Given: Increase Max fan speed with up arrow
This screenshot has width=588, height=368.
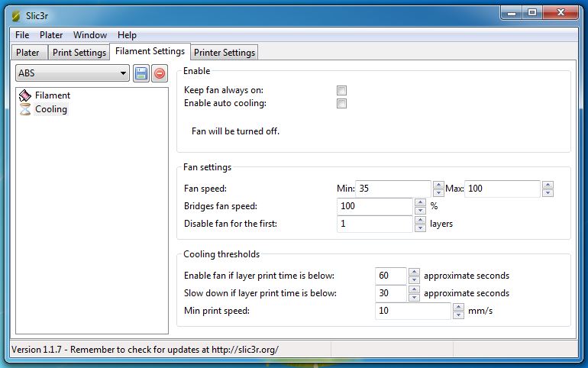Looking at the screenshot, I should pos(548,185).
